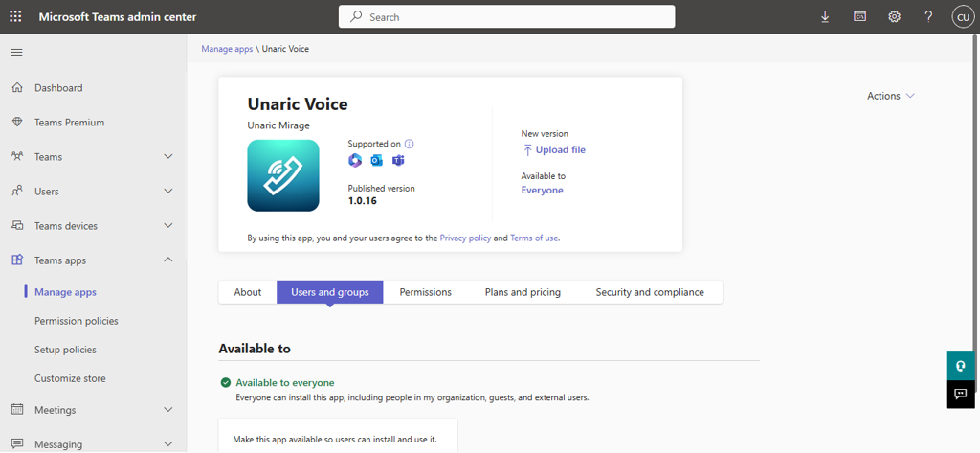Open the Privacy policy link
Viewport: 980px width, 453px height.
[x=466, y=238]
